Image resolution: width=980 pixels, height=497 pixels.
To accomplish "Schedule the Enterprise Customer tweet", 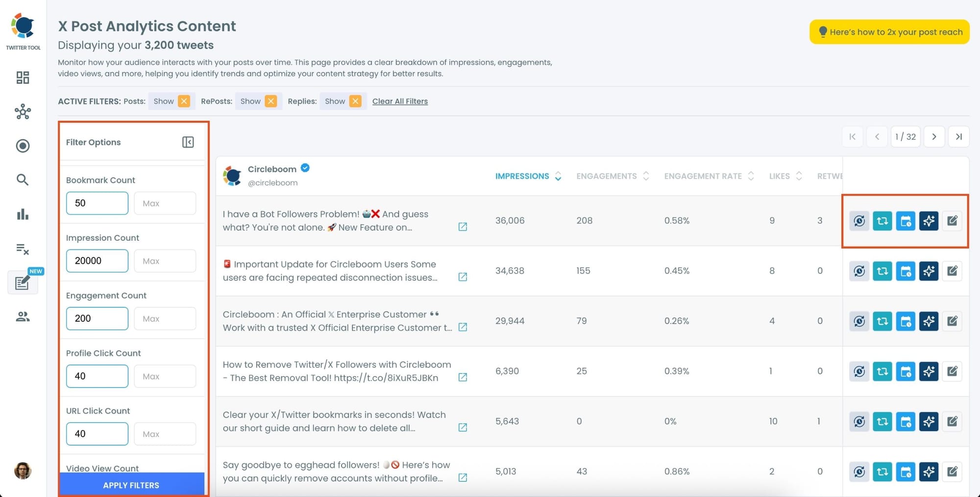I will [906, 321].
